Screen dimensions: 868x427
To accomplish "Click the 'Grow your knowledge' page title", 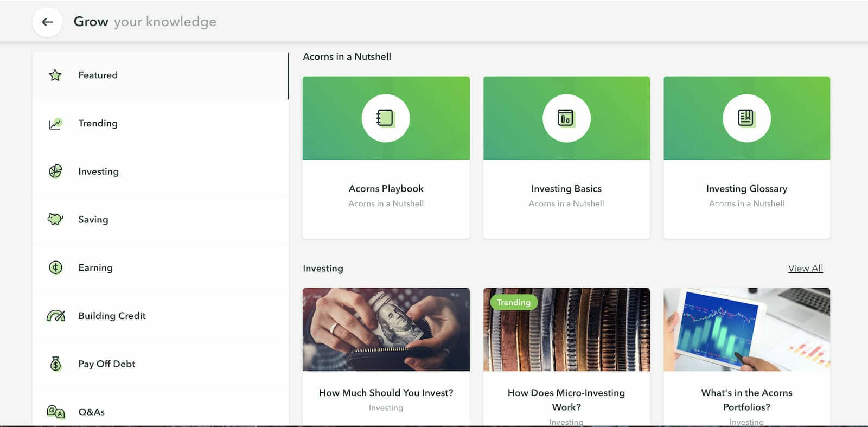I will [145, 22].
